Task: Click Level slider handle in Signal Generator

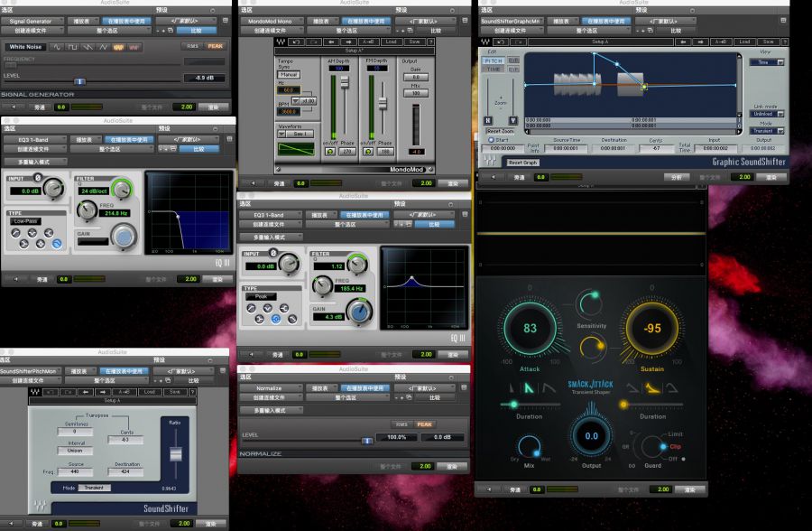Action: (79, 81)
